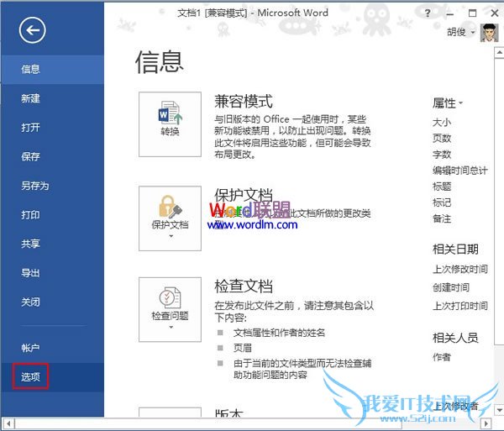
Task: Click the 兼容模式 heading
Action: [244, 102]
